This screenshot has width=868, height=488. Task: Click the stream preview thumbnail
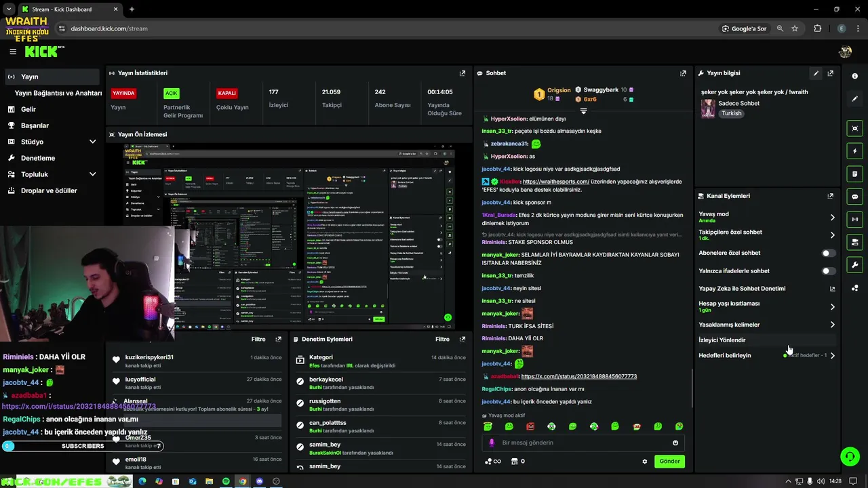point(290,237)
